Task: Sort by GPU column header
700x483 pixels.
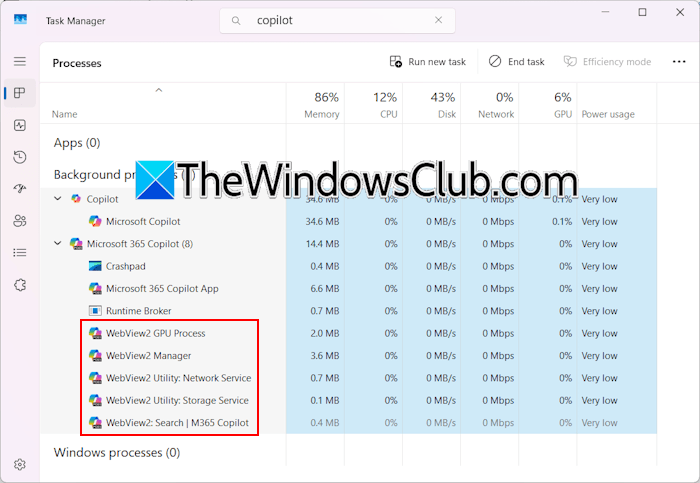Action: [548, 105]
